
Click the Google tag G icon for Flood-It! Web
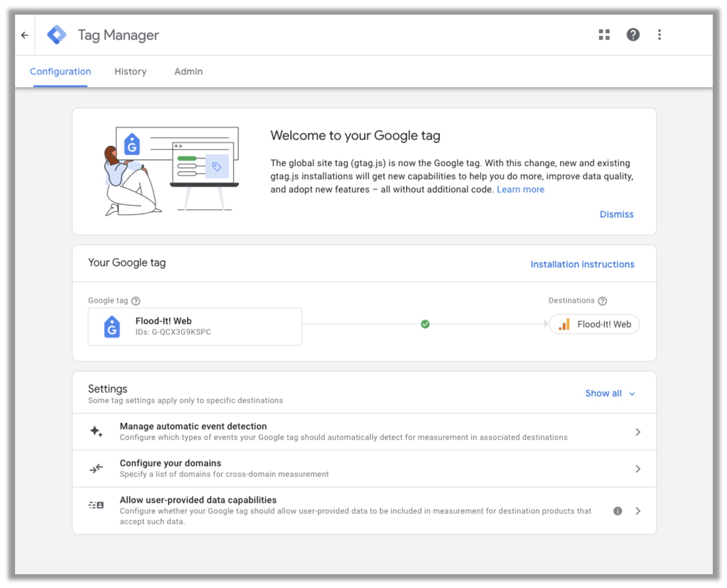coord(112,327)
